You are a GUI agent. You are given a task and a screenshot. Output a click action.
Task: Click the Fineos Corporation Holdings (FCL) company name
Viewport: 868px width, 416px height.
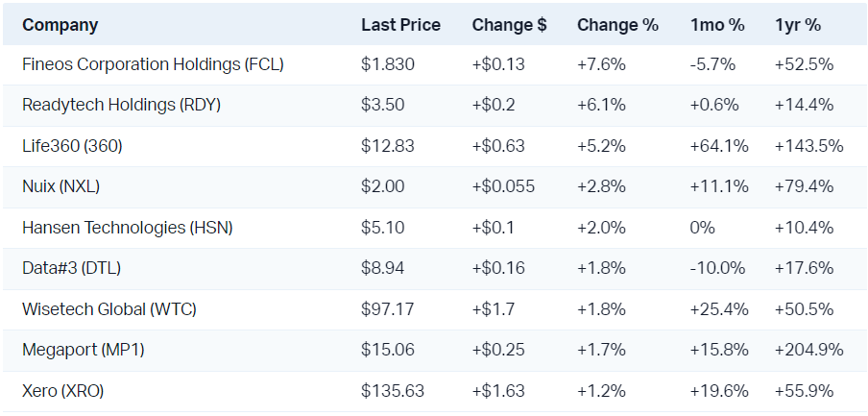[x=153, y=64]
